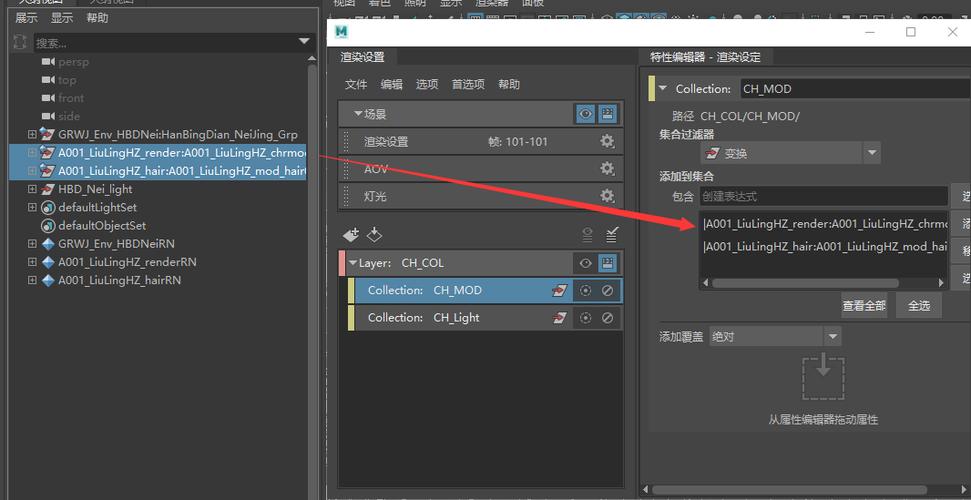The image size is (971, 500).
Task: Click the CH_Light collection filter type icon
Action: coord(559,318)
